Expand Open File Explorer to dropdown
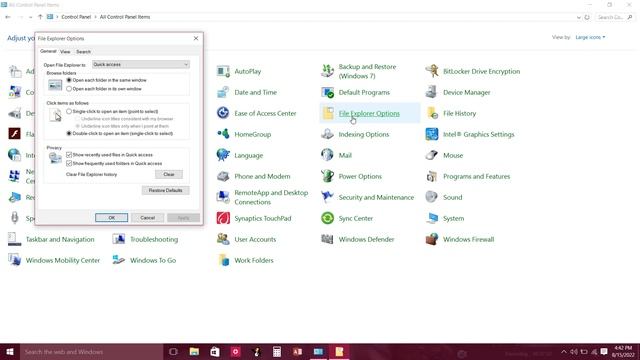Viewport: 640px width, 360px height. pyautogui.click(x=141, y=64)
